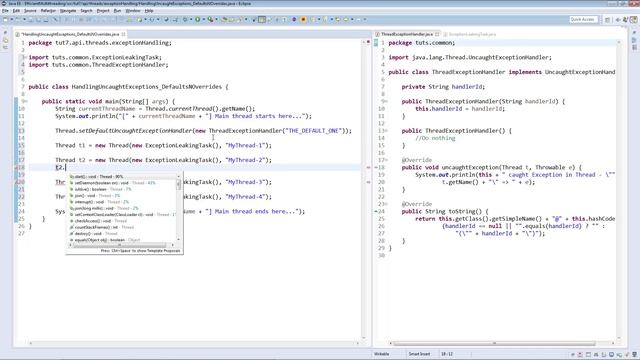Click the "THE_DEFAULT_ONE" string literal

pyautogui.click(x=314, y=131)
